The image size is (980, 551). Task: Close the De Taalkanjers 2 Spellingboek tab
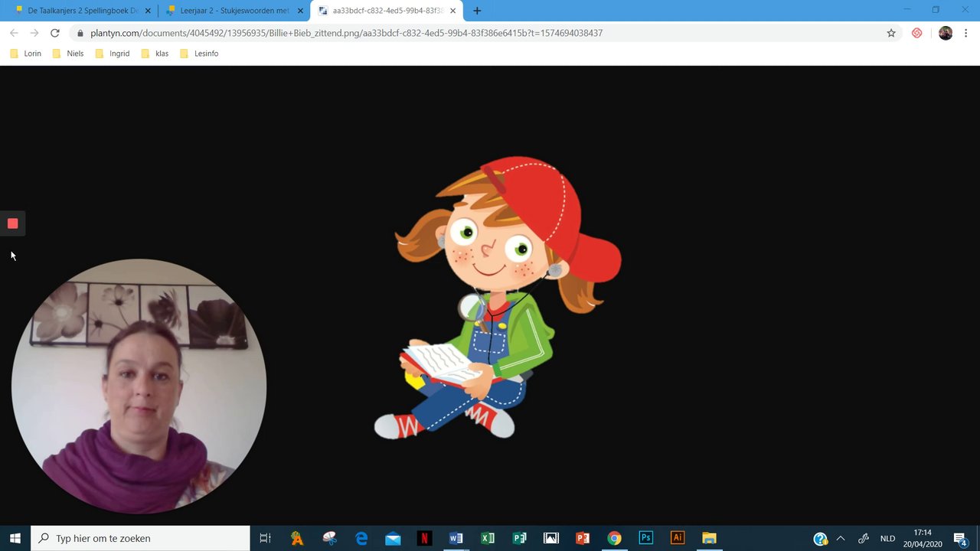pos(148,11)
